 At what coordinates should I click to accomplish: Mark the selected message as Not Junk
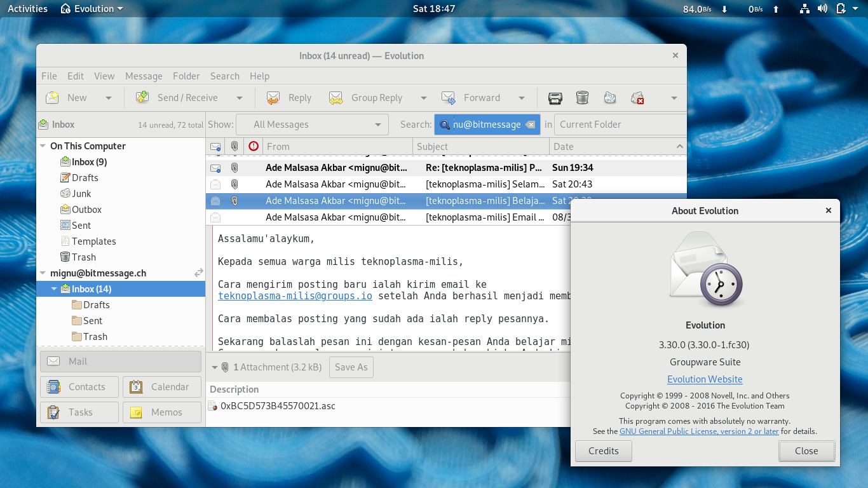(x=637, y=97)
